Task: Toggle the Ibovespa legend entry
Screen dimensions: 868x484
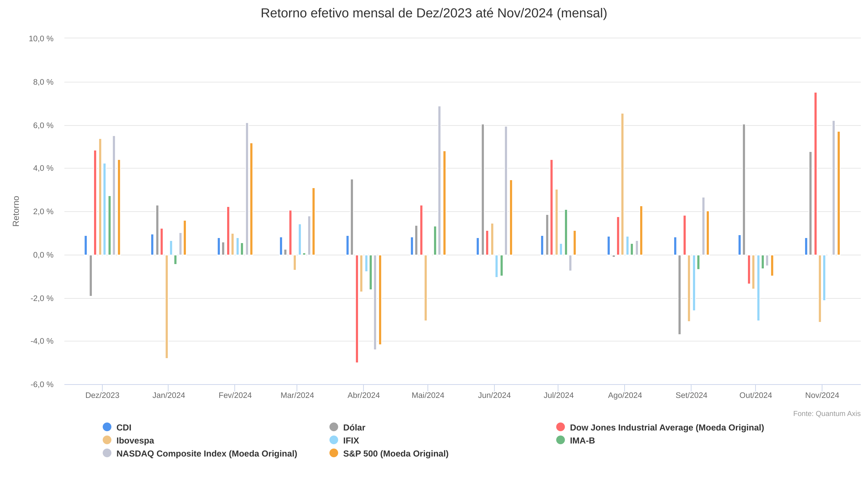Action: (128, 440)
